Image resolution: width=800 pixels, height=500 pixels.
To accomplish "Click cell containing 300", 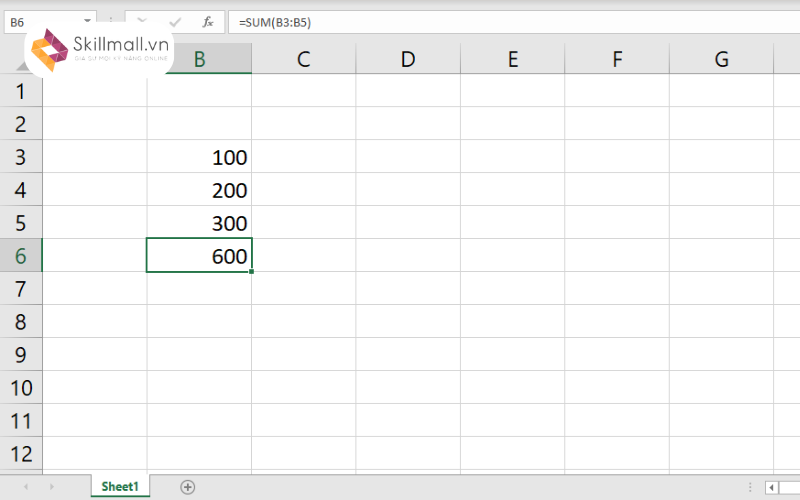I will [x=199, y=222].
